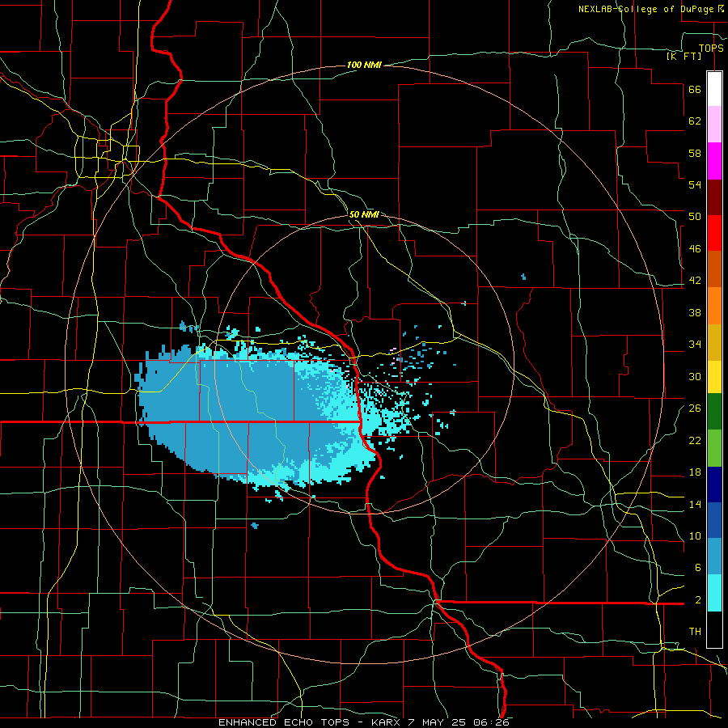Click the cyan legend swatch near 2

pos(714,593)
